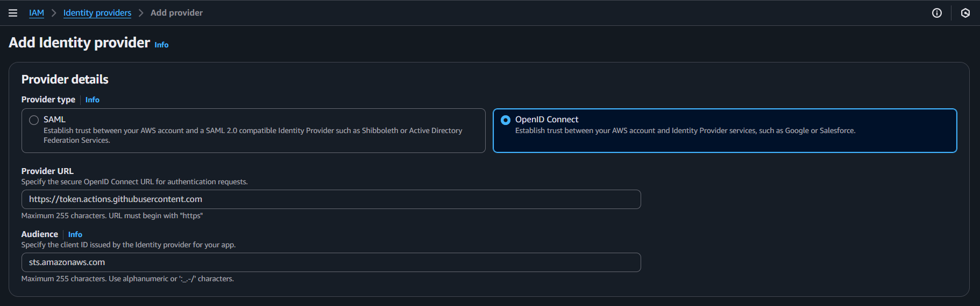This screenshot has height=306, width=980.
Task: Go to IAM breadcrumb link
Action: pos(37,13)
